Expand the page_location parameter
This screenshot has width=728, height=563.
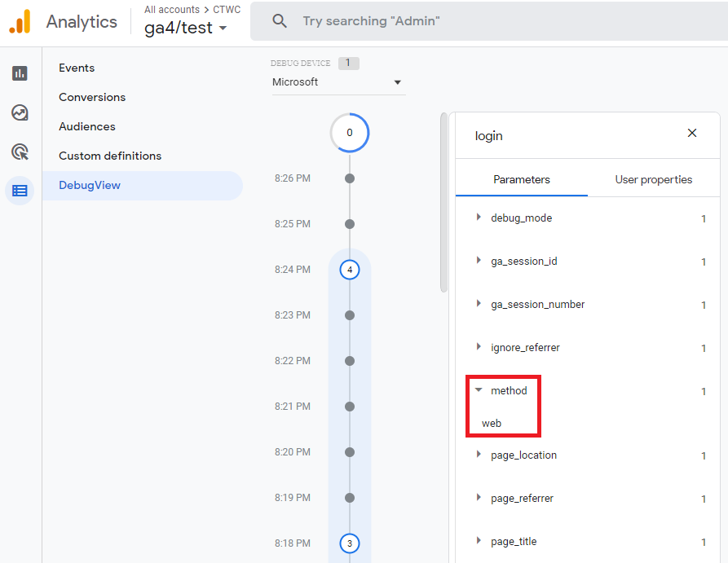tap(479, 455)
